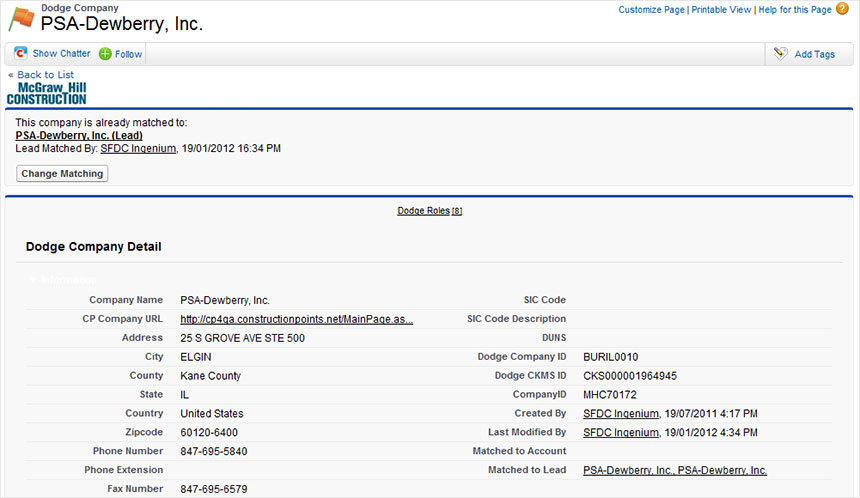This screenshot has width=860, height=498.
Task: Open SFDC Ingenium in Last Modified By row
Action: coord(621,432)
